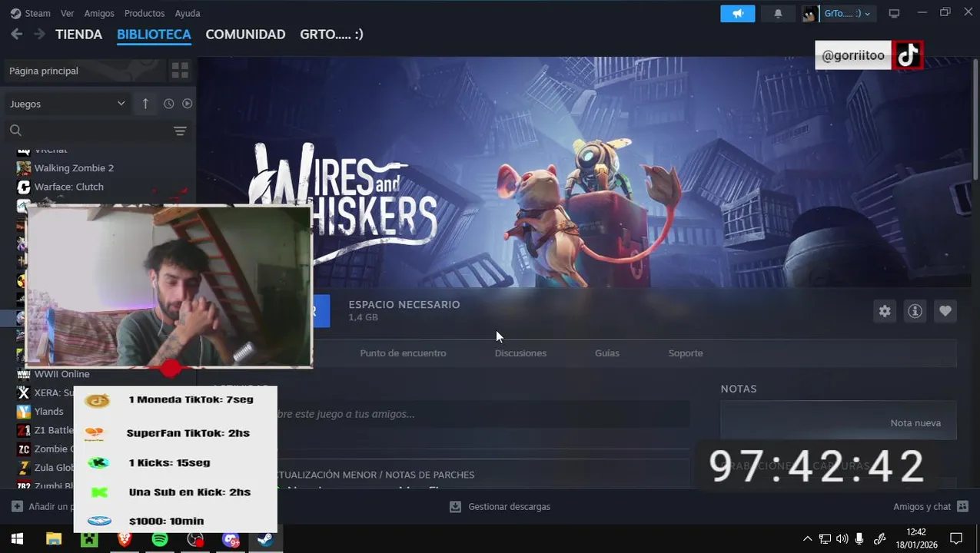980x553 pixels.
Task: Open Punto de encuentro game tab
Action: click(x=403, y=353)
